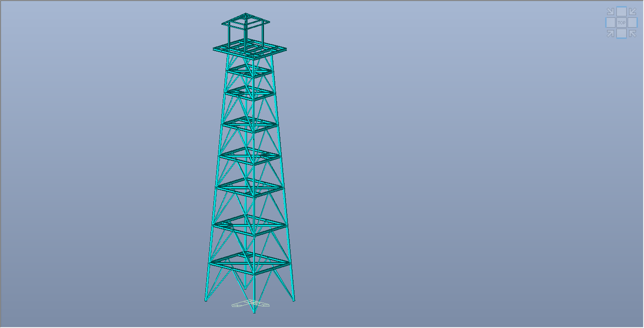The image size is (644, 328).
Task: Select the square left of TOP in navigator
Action: coord(610,22)
